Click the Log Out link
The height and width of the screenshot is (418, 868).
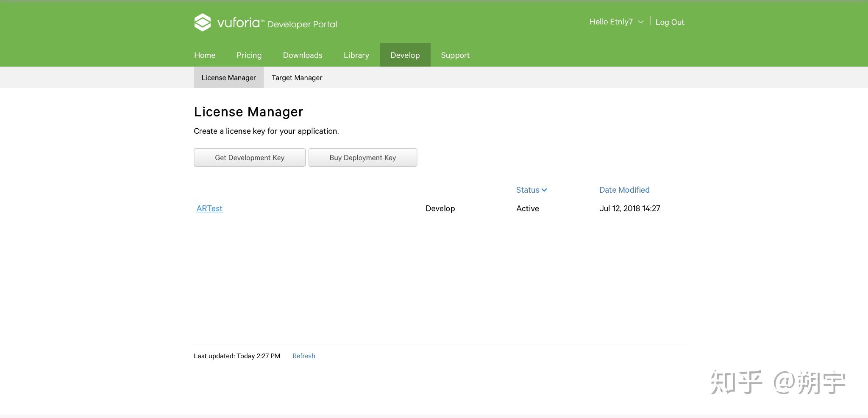pyautogui.click(x=670, y=22)
